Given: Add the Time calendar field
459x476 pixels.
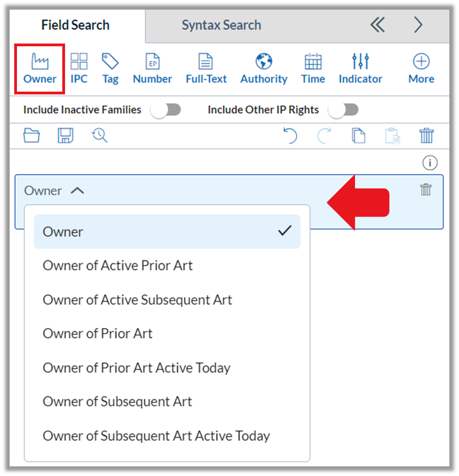Looking at the screenshot, I should pyautogui.click(x=313, y=69).
